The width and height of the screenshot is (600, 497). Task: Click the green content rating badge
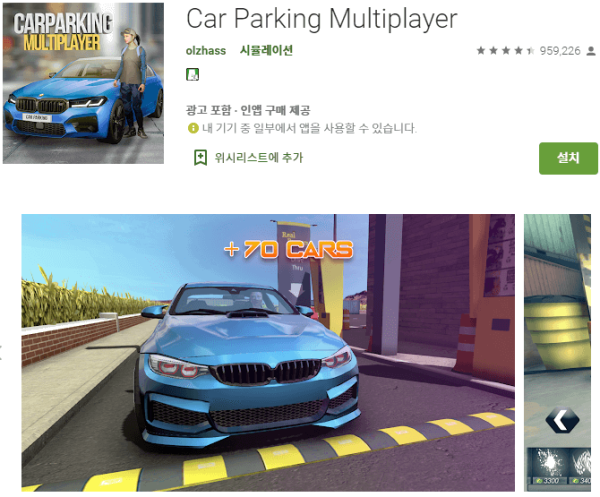coord(192,75)
